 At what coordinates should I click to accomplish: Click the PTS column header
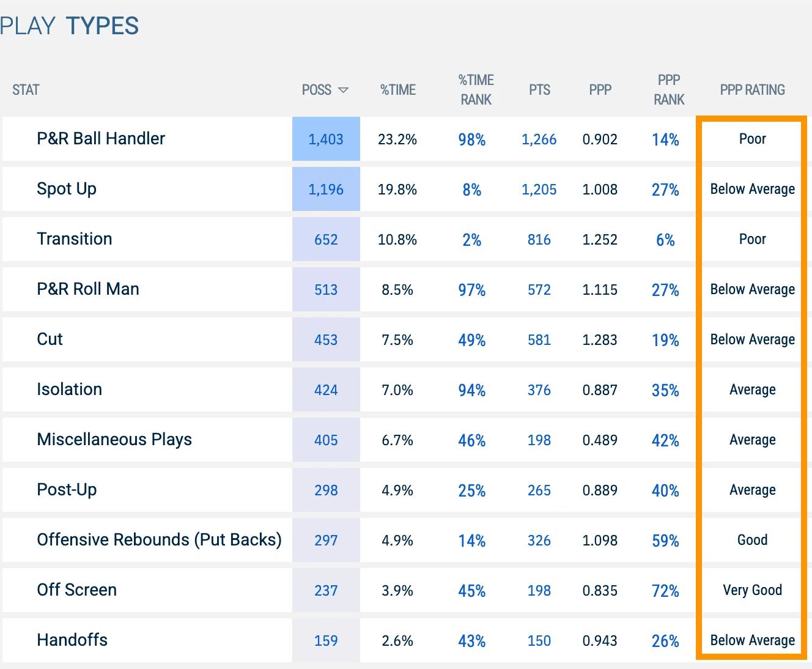coord(539,90)
